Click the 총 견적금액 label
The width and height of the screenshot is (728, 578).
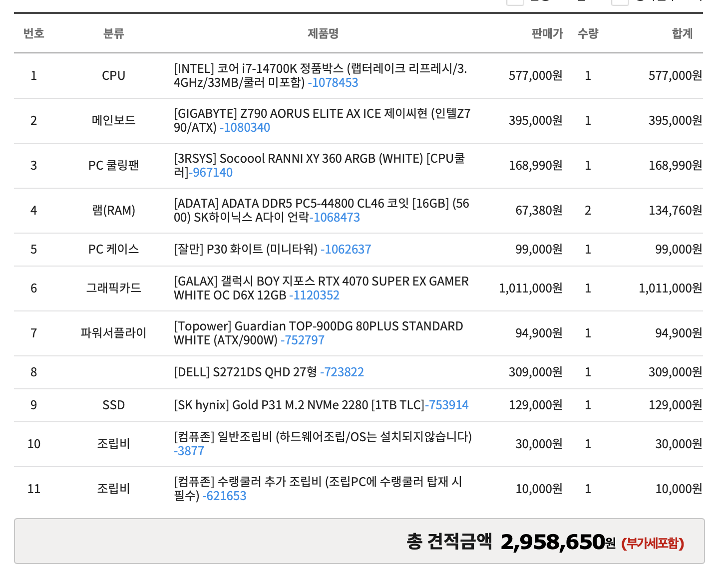(x=449, y=542)
